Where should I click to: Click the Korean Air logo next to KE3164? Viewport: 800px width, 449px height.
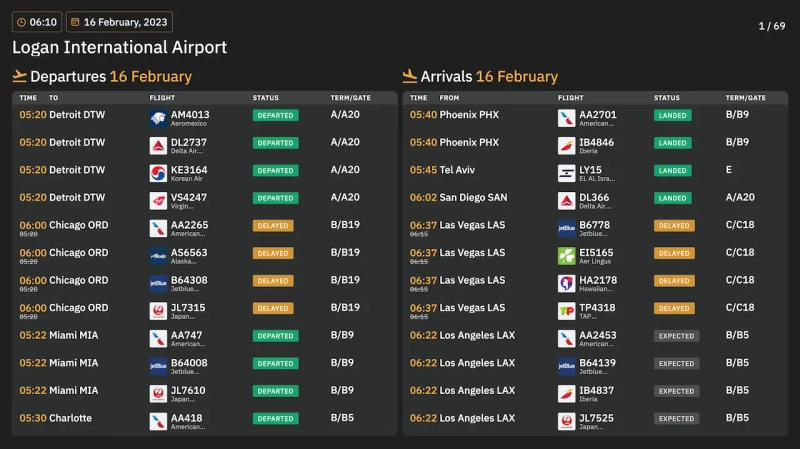pyautogui.click(x=158, y=173)
